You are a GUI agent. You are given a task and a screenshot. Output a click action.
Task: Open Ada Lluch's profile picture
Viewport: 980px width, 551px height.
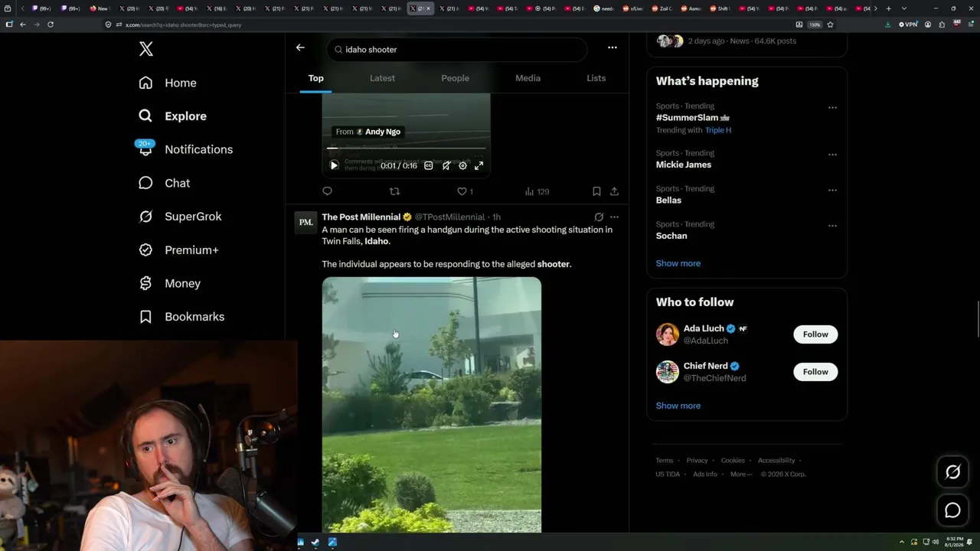[668, 334]
